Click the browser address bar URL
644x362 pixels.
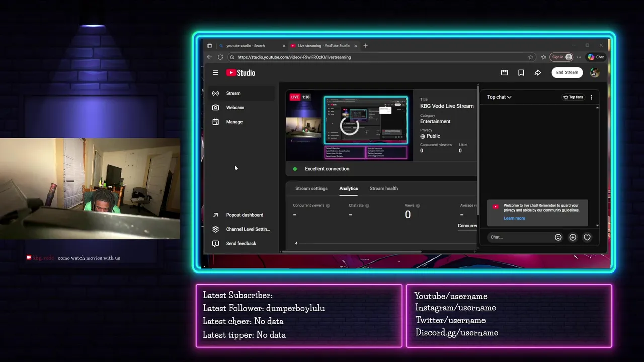pyautogui.click(x=294, y=57)
